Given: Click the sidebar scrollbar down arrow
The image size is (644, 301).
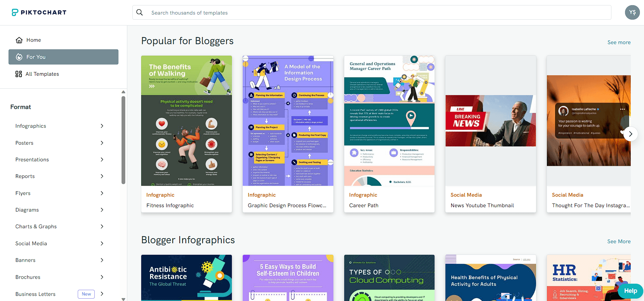Looking at the screenshot, I should point(123,299).
